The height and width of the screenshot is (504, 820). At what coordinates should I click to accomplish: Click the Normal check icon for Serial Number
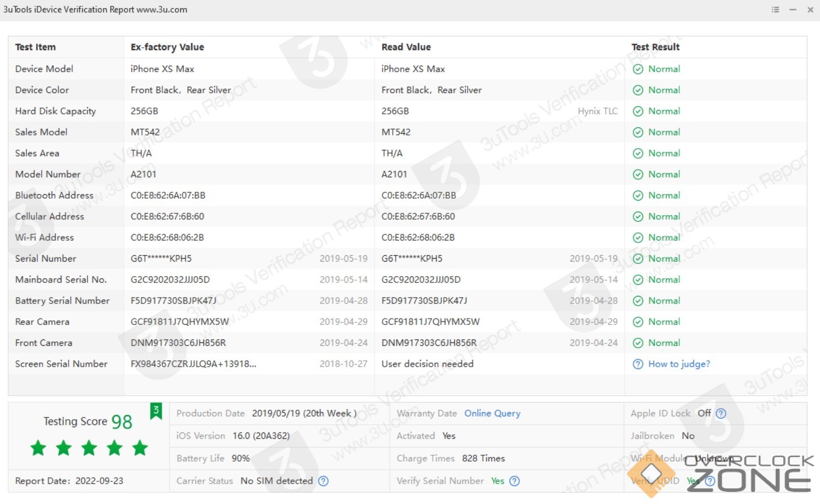[x=638, y=259]
